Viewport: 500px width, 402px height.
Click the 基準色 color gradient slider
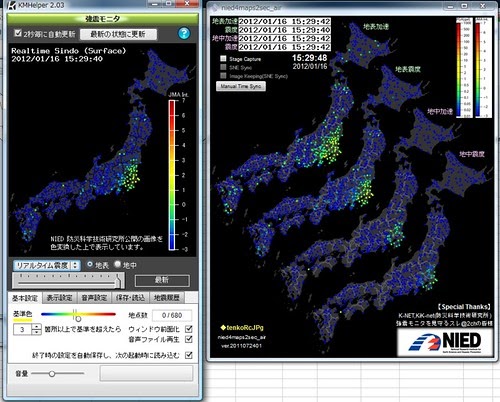coord(78,314)
